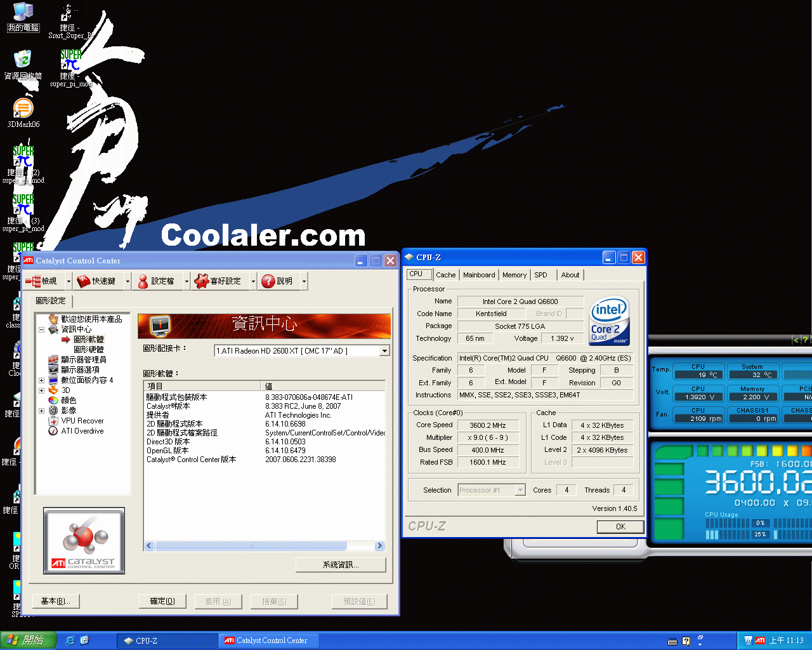The image size is (812, 650).
Task: Select 歡迎您使用本產品 welcome item in tree
Action: [91, 319]
